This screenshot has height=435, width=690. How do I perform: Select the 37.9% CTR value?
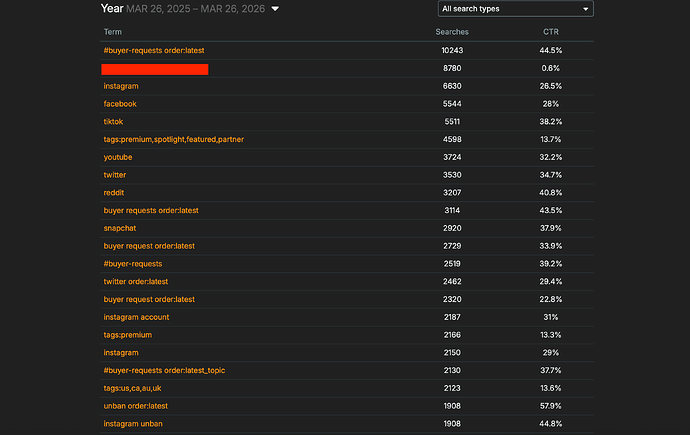tap(551, 228)
